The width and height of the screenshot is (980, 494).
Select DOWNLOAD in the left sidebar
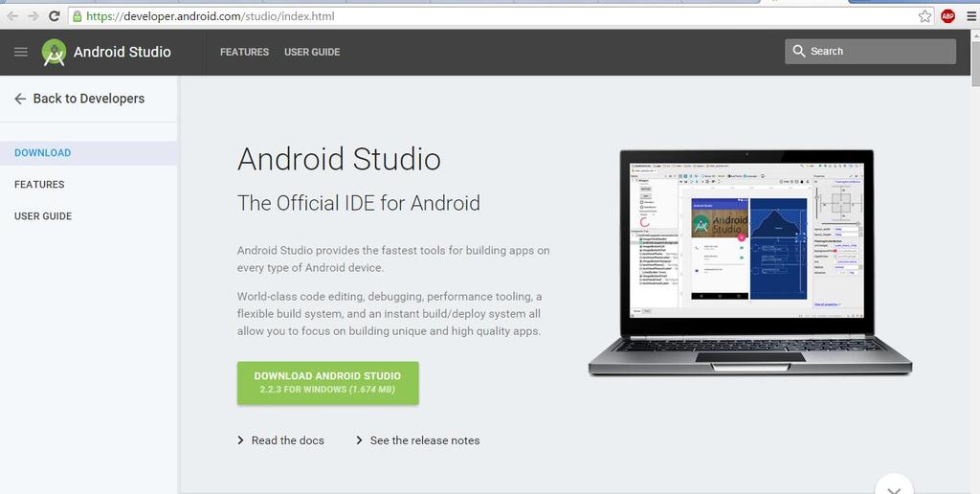[x=89, y=153]
